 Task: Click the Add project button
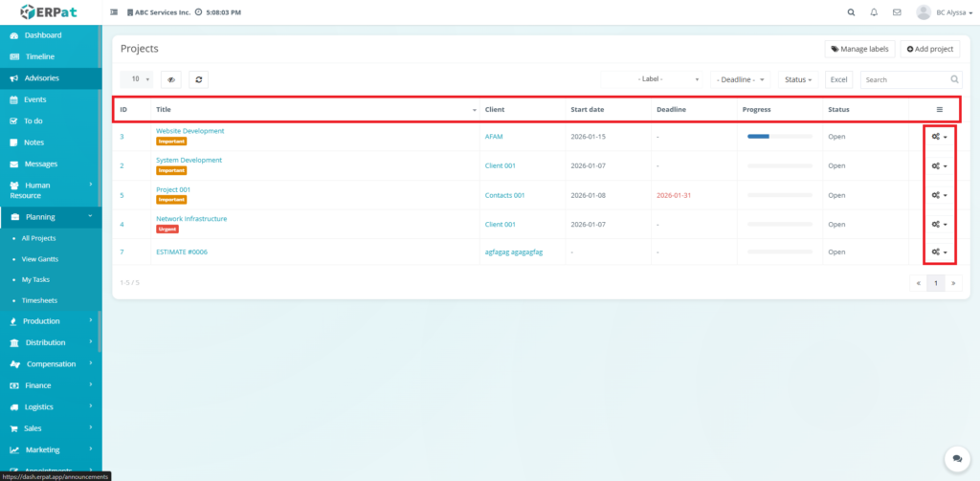click(x=929, y=49)
